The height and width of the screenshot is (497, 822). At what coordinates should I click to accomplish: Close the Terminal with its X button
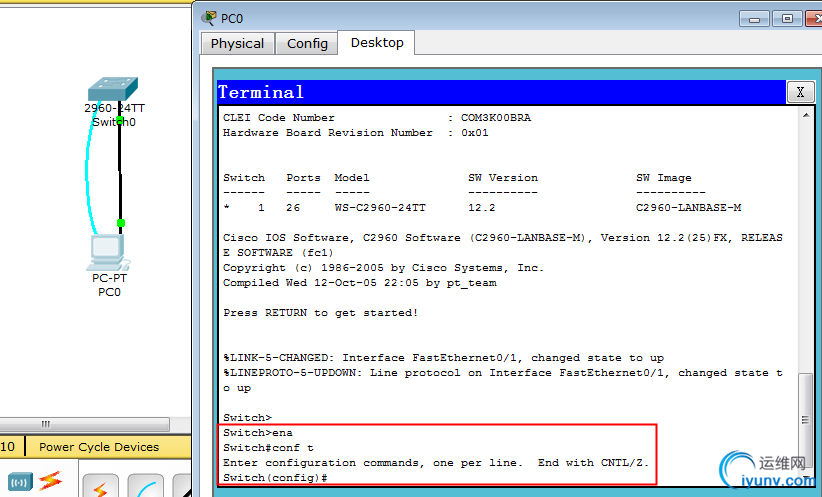point(800,92)
